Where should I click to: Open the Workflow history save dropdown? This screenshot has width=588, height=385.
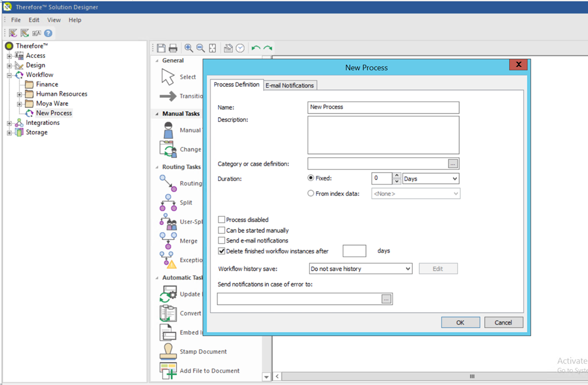[x=360, y=269]
